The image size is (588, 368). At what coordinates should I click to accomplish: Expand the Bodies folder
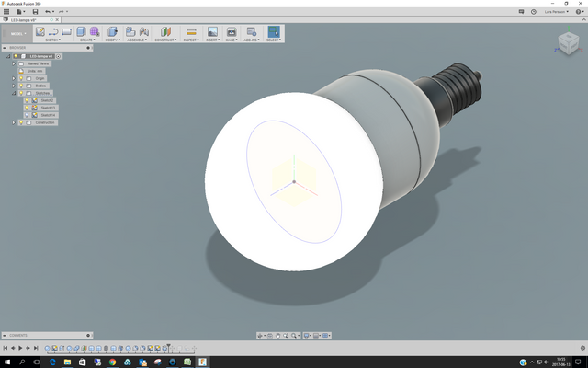(x=14, y=86)
